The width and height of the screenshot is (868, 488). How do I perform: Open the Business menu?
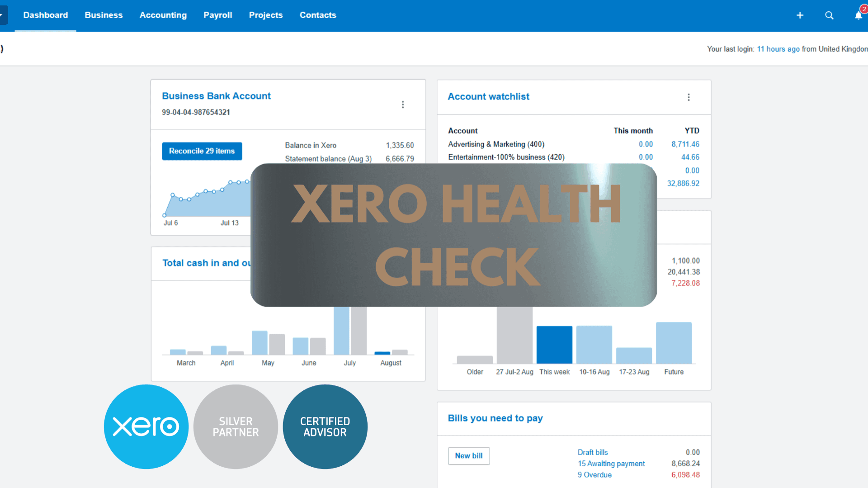pos(104,15)
